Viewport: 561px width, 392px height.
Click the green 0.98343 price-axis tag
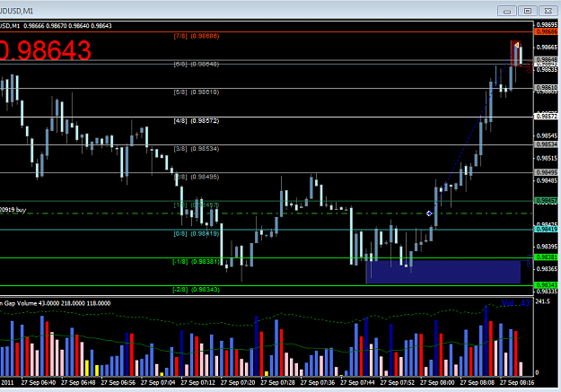tap(547, 285)
